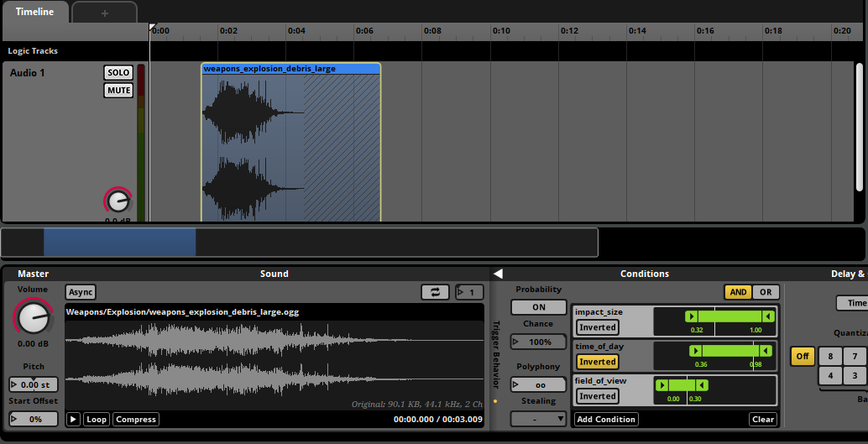Click the loop toggle icon in Sound panel

[x=435, y=292]
